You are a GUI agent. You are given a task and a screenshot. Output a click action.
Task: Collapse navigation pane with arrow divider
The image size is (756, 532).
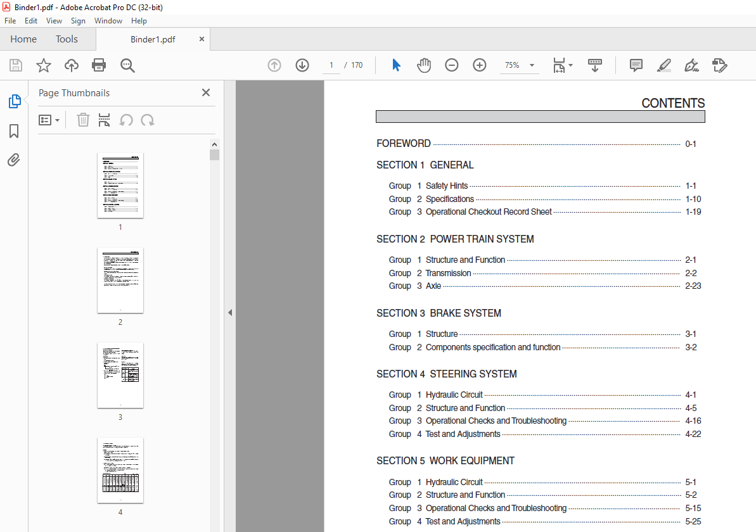[230, 312]
